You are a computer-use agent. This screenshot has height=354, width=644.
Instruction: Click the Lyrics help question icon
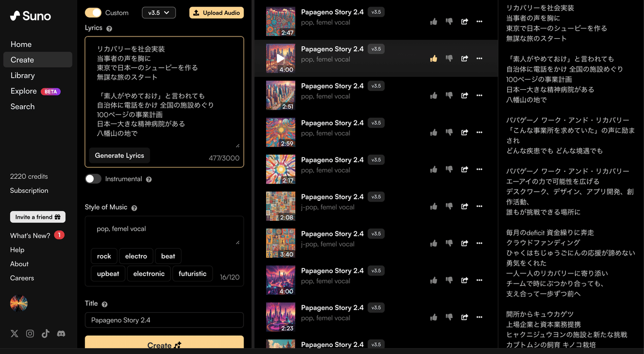(109, 28)
